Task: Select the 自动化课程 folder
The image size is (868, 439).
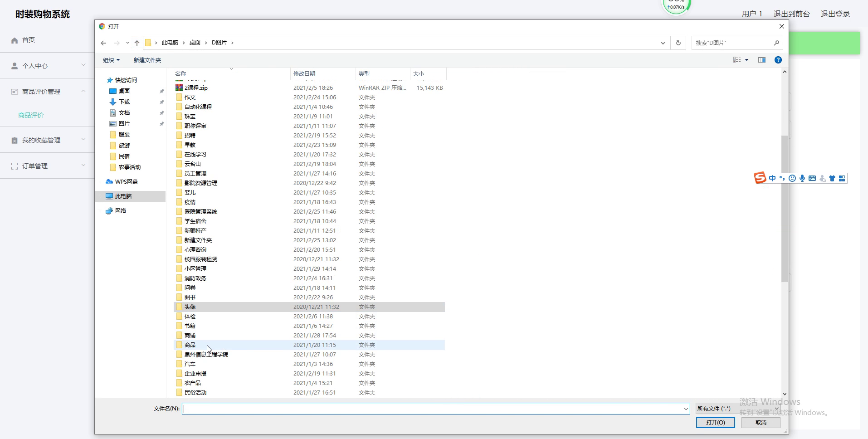Action: coord(309,107)
